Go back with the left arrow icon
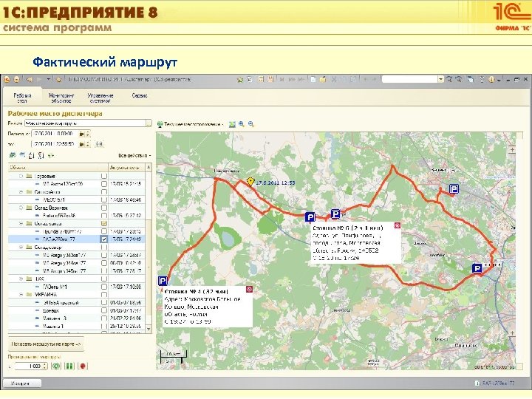 pos(29,80)
